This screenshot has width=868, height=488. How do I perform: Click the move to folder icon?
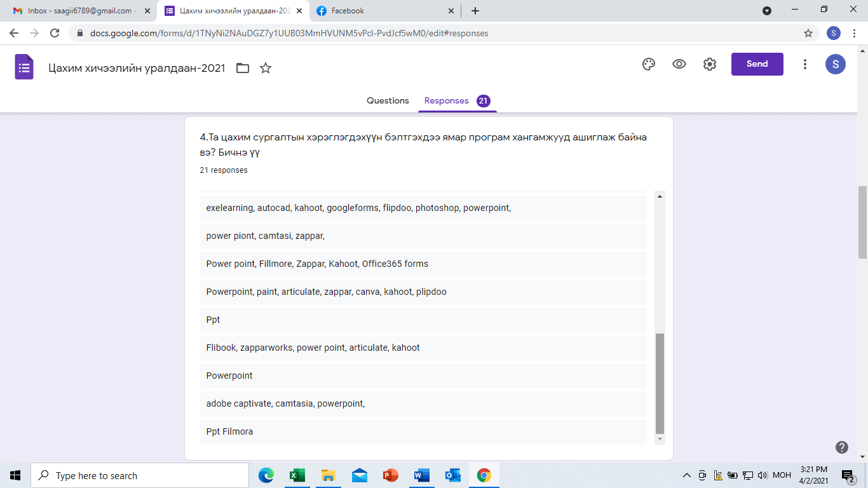tap(243, 68)
